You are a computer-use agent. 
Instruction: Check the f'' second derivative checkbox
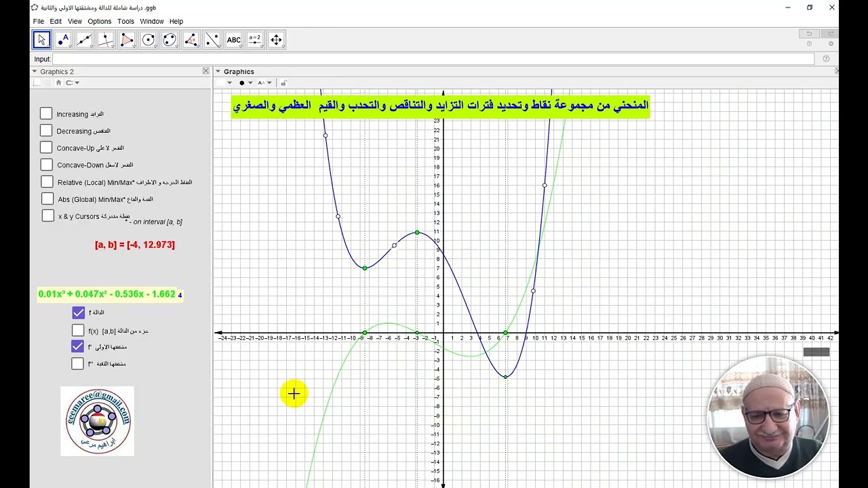tap(77, 363)
